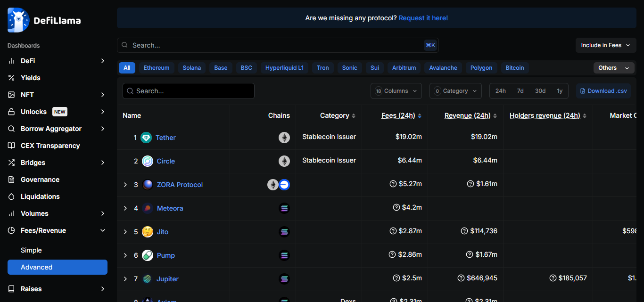Open the Jupiter protocol link
This screenshot has height=302, width=644.
(x=167, y=279)
